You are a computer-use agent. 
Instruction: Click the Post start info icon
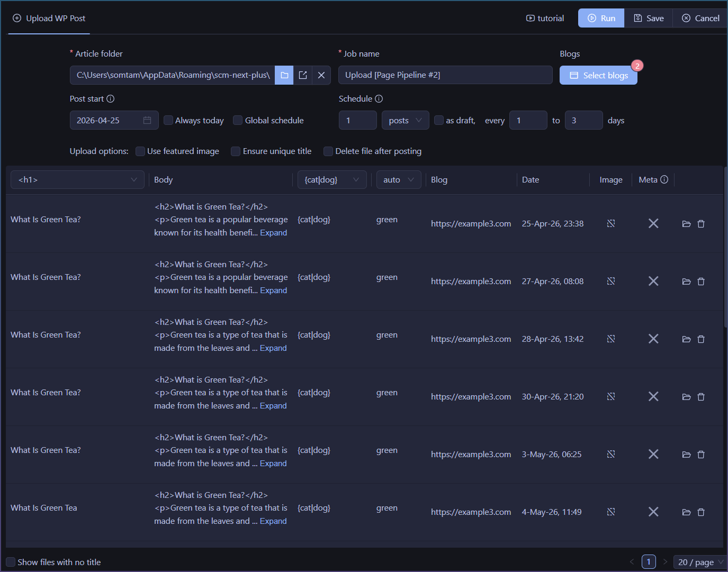(x=111, y=99)
